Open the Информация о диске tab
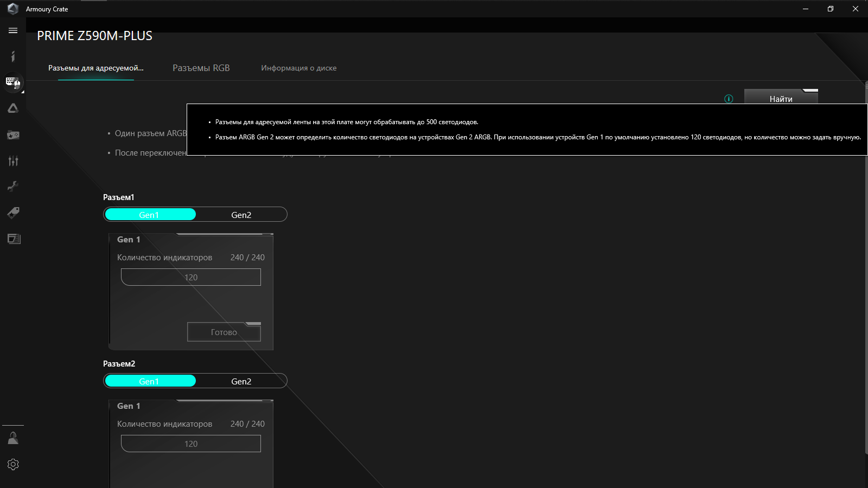 tap(299, 68)
